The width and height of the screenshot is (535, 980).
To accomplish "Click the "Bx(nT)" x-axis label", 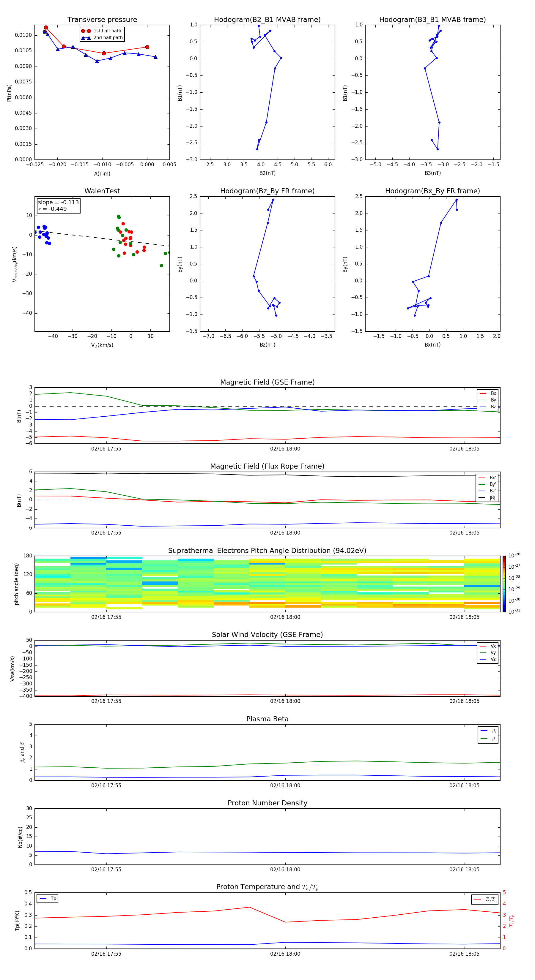I will click(x=432, y=345).
